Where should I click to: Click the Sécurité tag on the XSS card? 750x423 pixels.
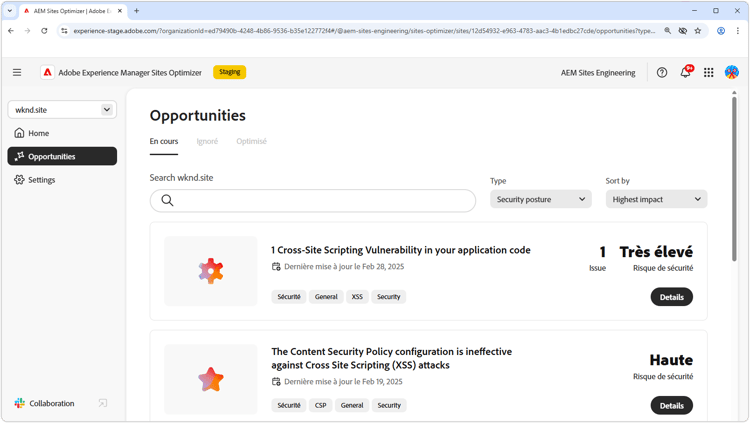[289, 297]
